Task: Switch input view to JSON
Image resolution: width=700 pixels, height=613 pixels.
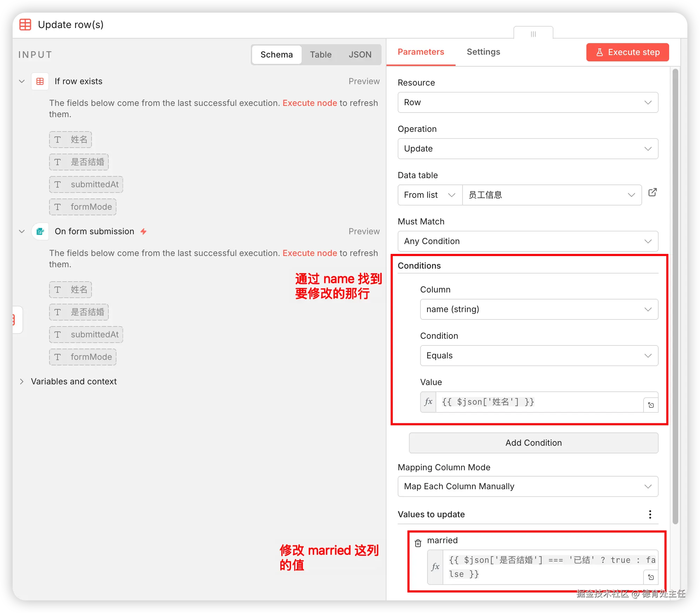Action: 360,55
